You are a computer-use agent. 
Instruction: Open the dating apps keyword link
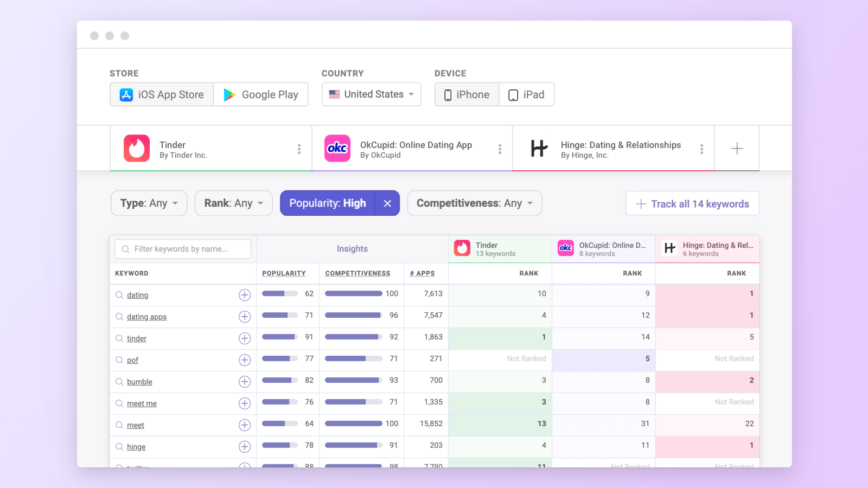click(x=146, y=317)
